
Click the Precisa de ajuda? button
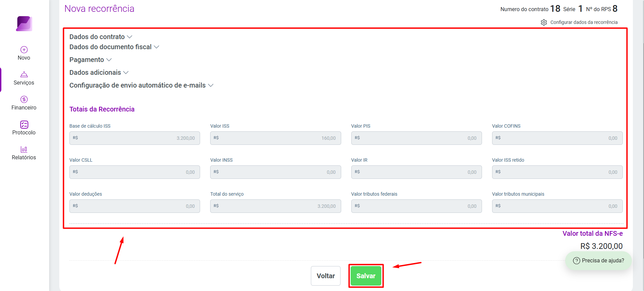coord(599,261)
